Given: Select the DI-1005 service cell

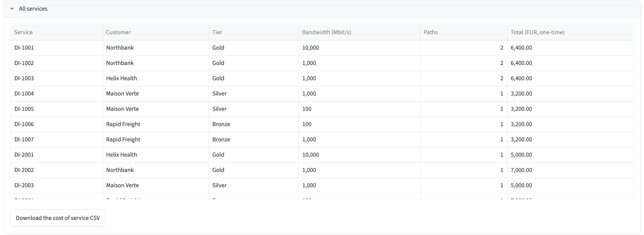Looking at the screenshot, I should [x=57, y=109].
